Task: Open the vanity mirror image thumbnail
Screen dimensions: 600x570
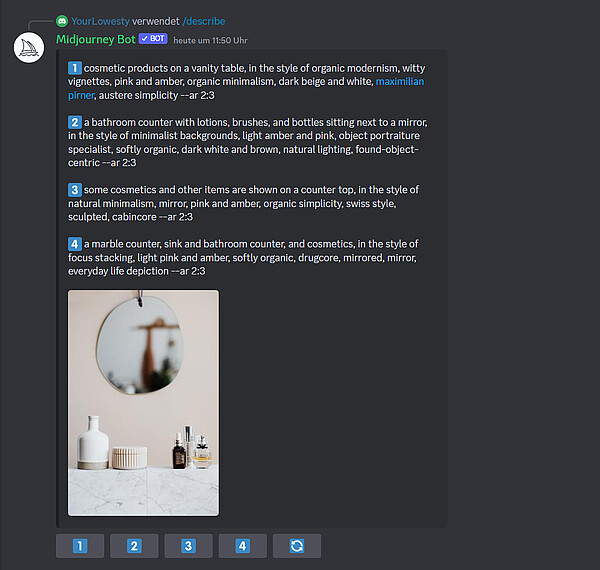Action: (x=143, y=403)
